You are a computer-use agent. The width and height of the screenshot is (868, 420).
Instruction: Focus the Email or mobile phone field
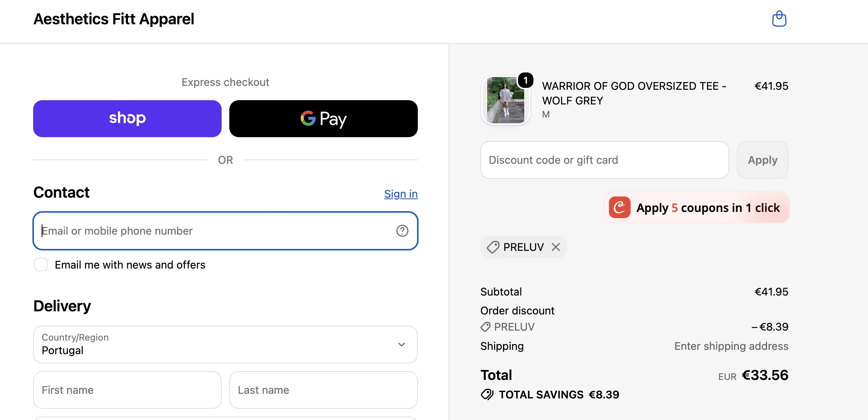point(225,231)
